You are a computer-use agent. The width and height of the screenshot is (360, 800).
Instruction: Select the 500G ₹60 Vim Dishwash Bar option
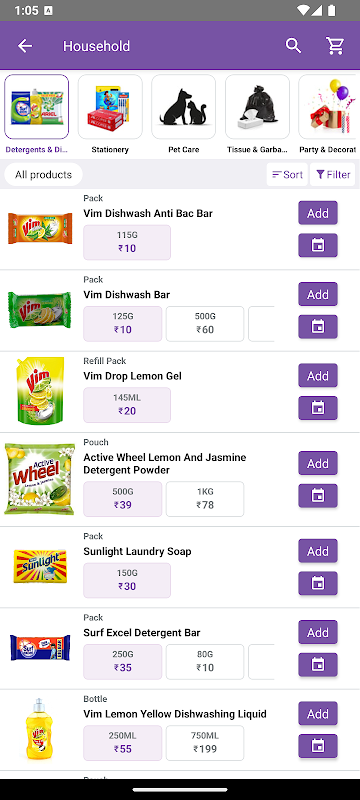(205, 324)
